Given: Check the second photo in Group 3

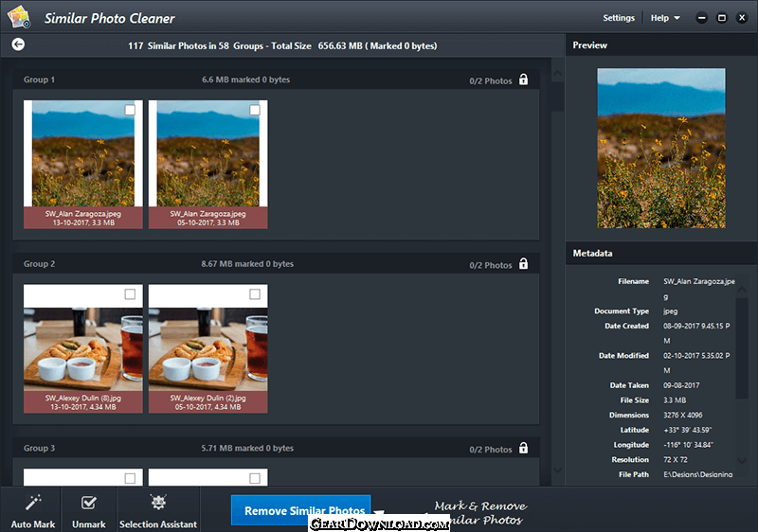Looking at the screenshot, I should (x=255, y=478).
